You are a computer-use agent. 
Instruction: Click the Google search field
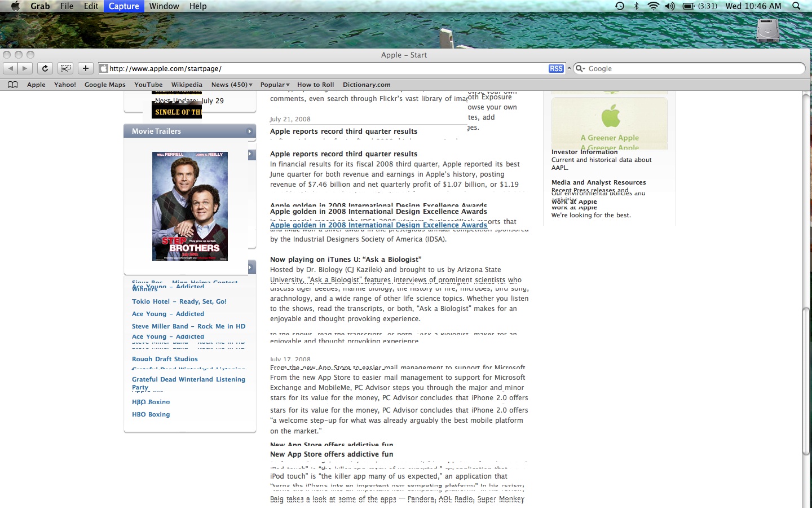pyautogui.click(x=689, y=68)
